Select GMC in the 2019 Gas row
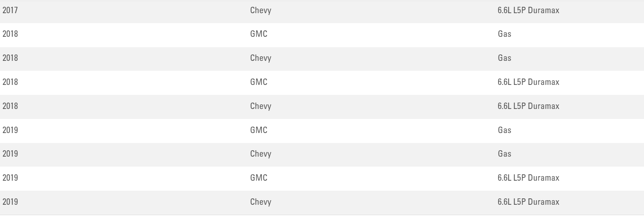The width and height of the screenshot is (644, 217). pos(259,130)
